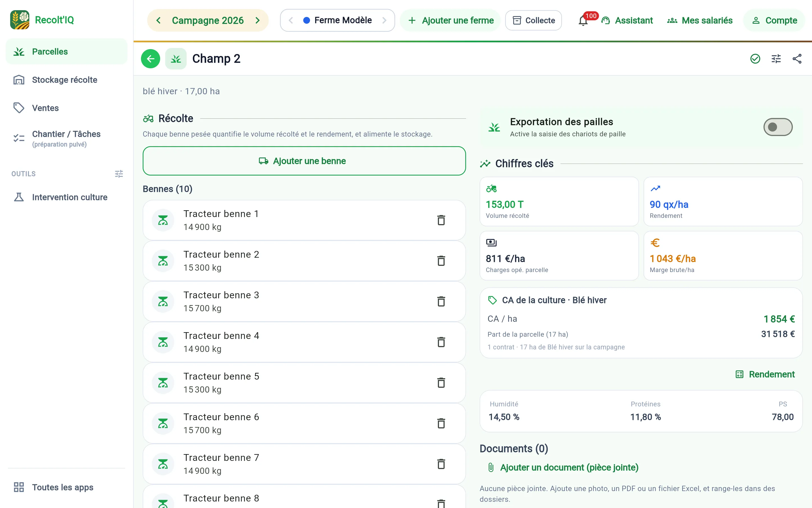The width and height of the screenshot is (812, 508).
Task: Open the Rendement calculator link
Action: pyautogui.click(x=765, y=374)
